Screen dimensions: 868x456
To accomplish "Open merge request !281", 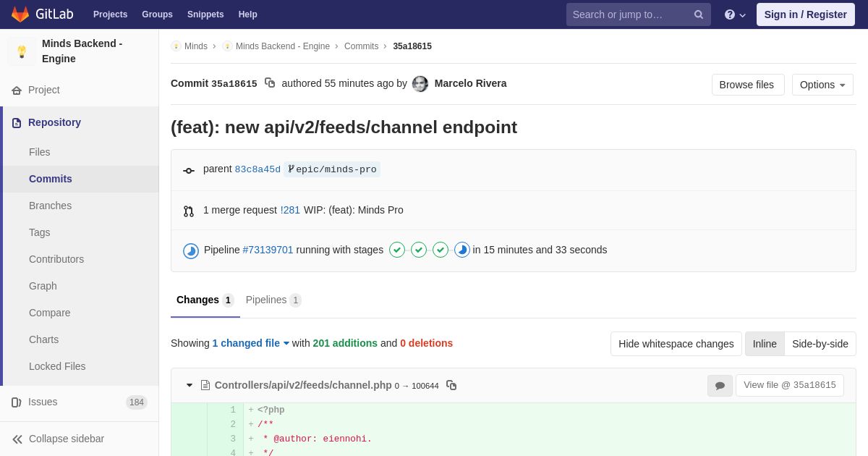I will pos(290,210).
